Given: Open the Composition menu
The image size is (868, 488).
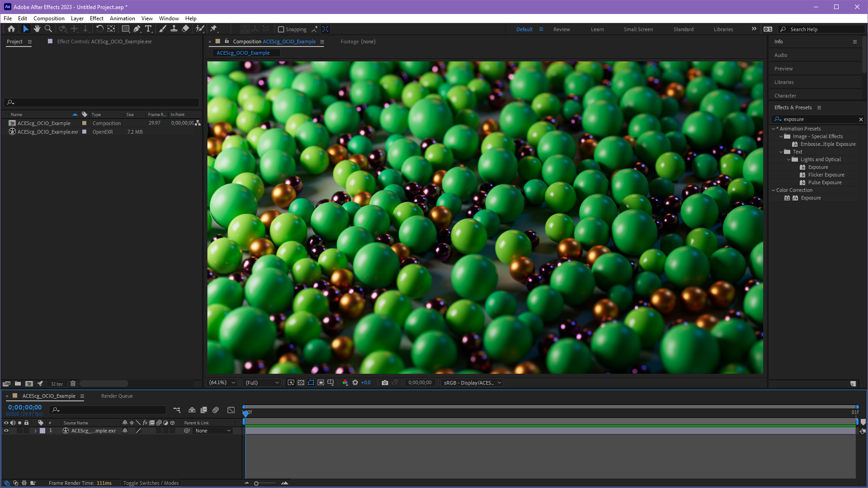Looking at the screenshot, I should (49, 19).
